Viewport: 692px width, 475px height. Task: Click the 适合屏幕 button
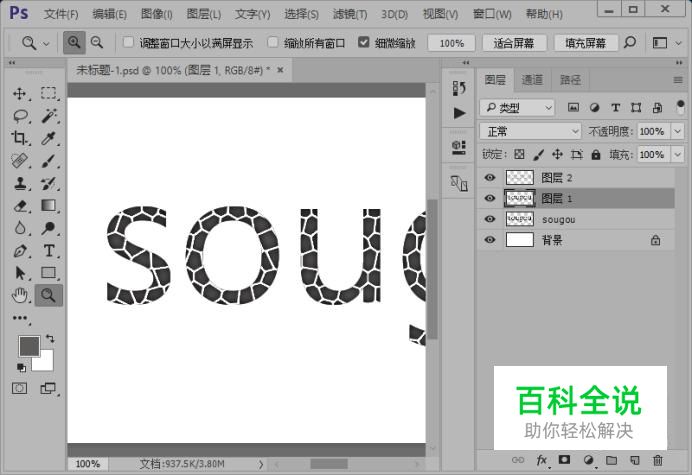tap(514, 43)
